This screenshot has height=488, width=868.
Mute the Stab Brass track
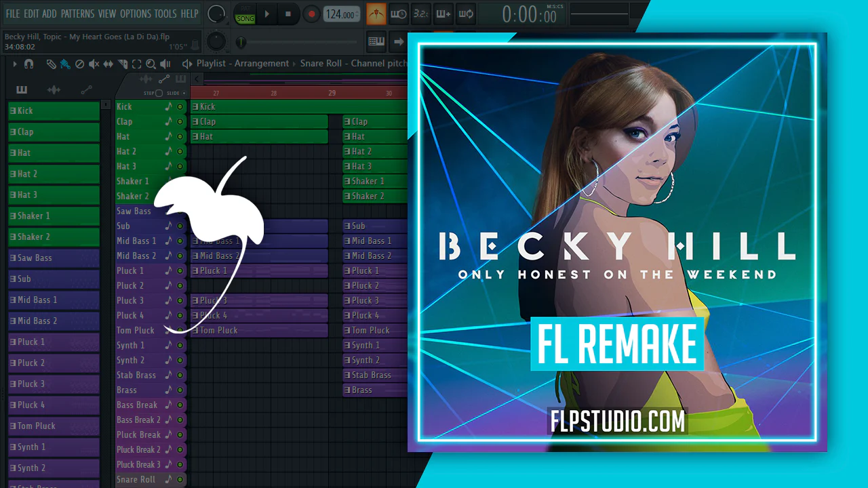tap(180, 375)
